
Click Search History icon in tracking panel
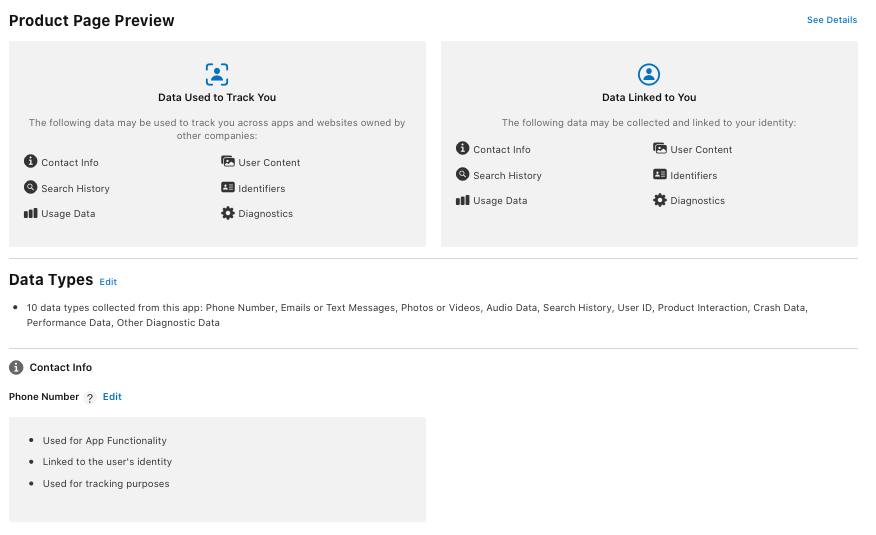point(31,187)
